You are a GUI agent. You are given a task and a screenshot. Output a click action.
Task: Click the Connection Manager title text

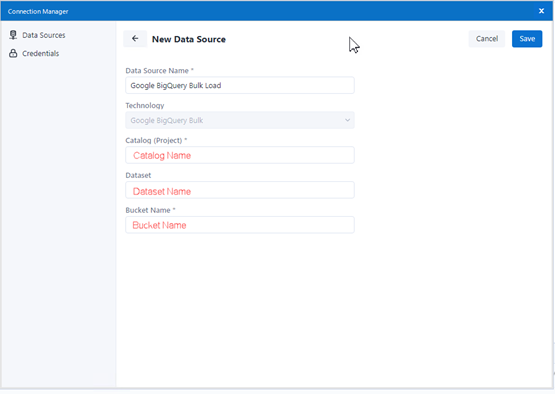tap(38, 11)
